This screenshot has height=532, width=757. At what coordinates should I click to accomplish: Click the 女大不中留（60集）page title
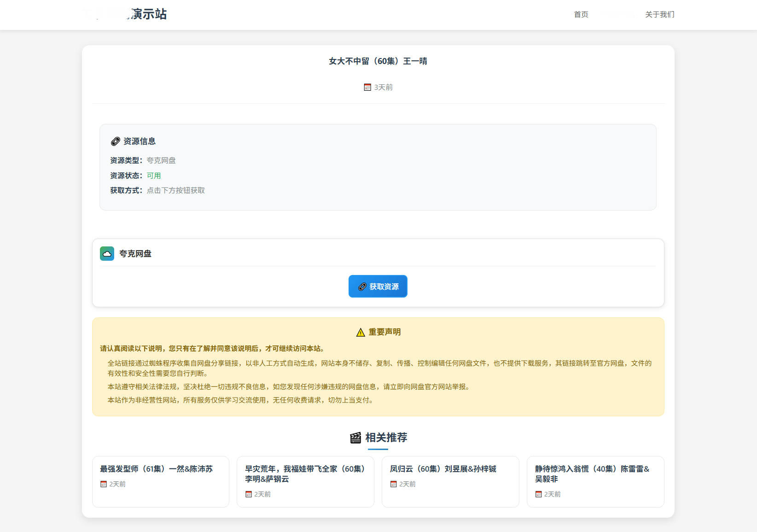point(378,61)
